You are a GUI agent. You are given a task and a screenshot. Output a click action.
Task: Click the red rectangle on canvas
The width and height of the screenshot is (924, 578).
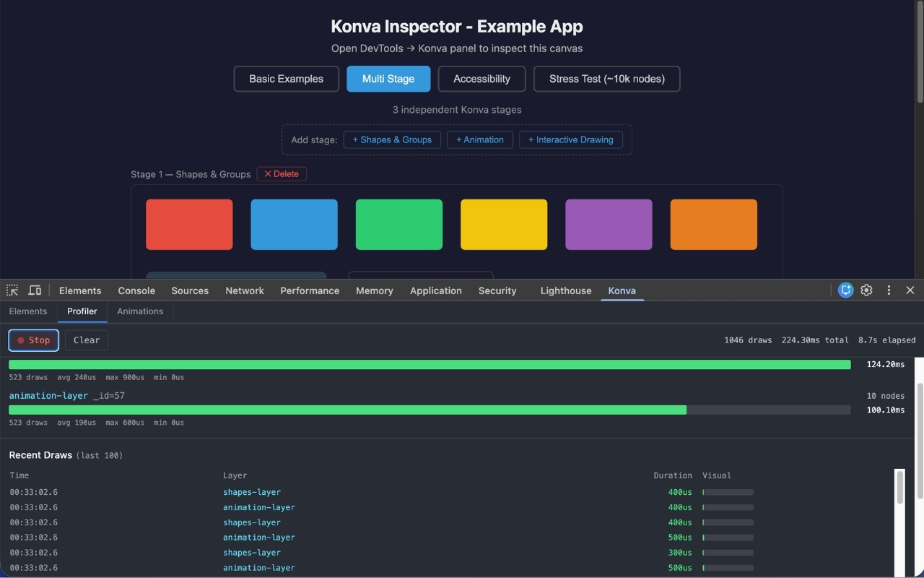pyautogui.click(x=189, y=225)
